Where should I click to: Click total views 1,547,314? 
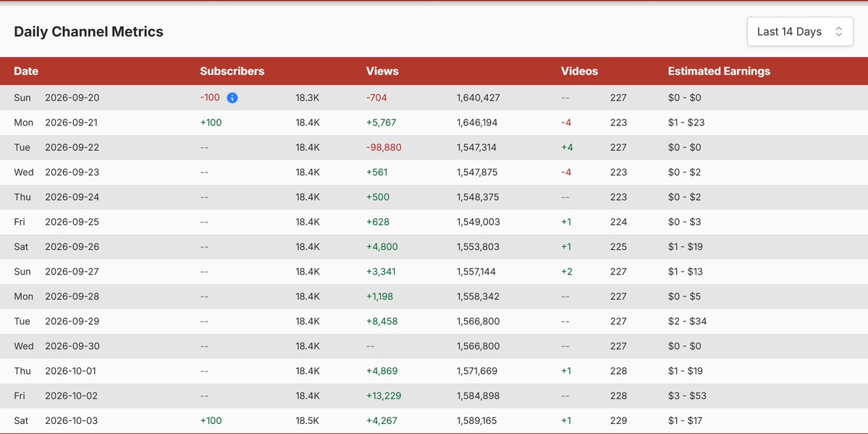point(476,147)
